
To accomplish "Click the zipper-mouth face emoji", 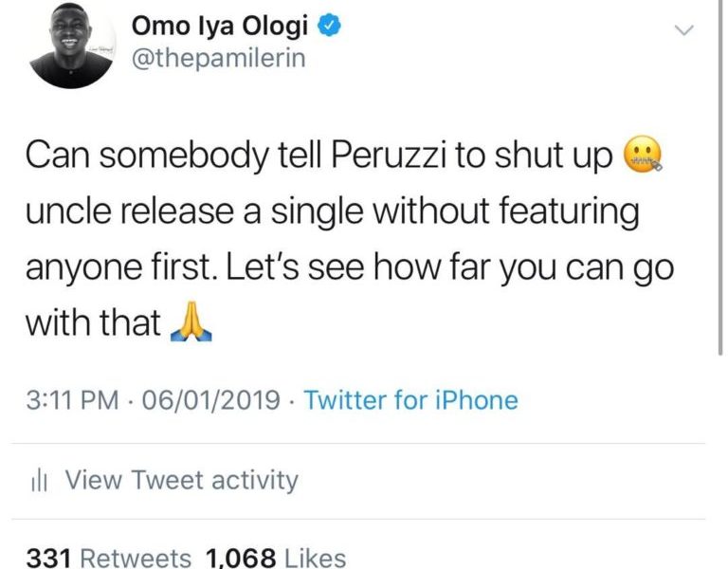I will 644,156.
